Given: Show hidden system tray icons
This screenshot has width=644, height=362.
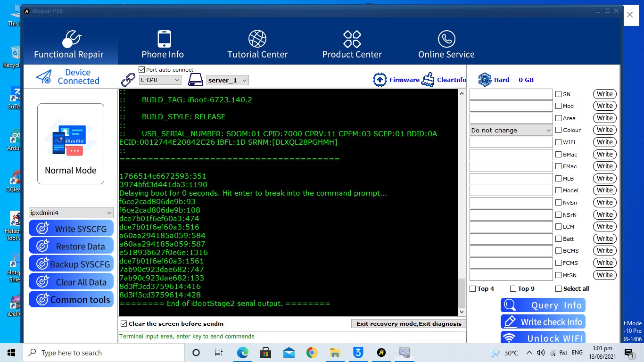Looking at the screenshot, I should tap(529, 353).
